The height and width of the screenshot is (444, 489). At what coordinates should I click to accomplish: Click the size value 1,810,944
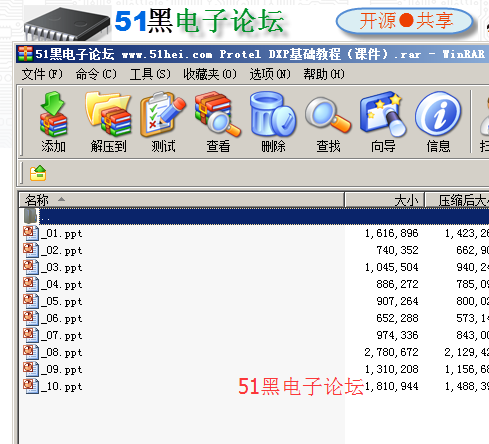click(391, 386)
